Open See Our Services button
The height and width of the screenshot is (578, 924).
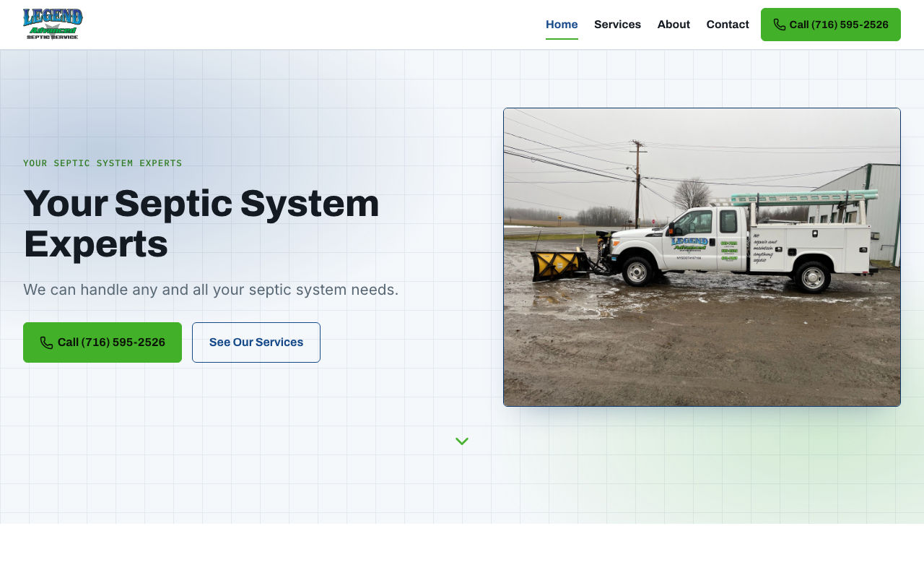click(x=256, y=342)
